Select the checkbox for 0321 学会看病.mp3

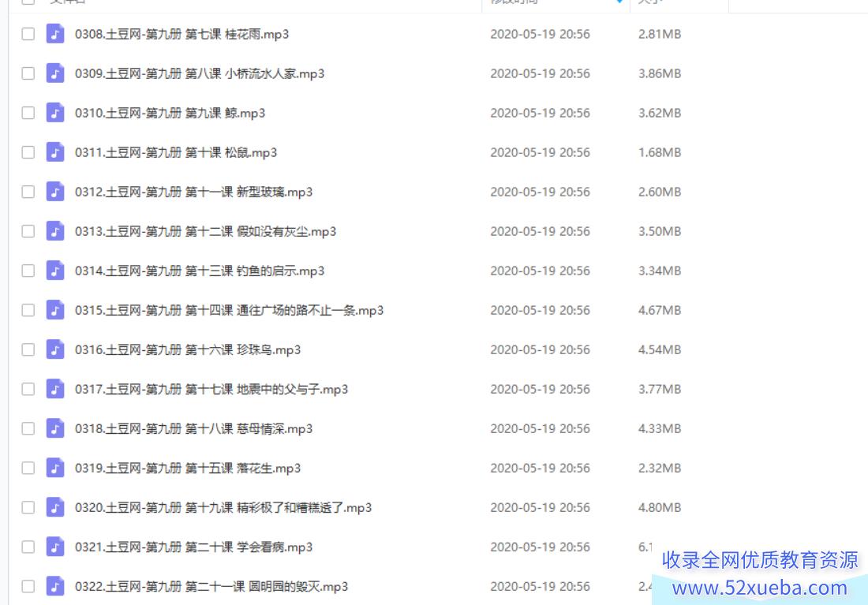point(28,547)
